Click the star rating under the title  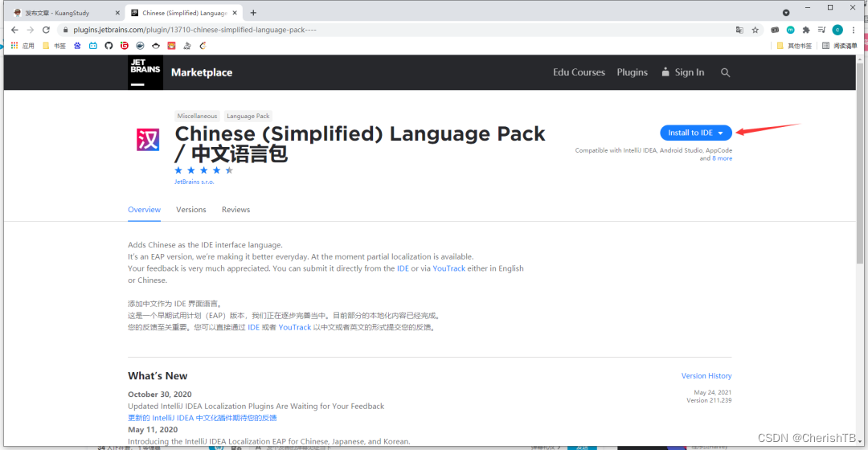pos(203,170)
